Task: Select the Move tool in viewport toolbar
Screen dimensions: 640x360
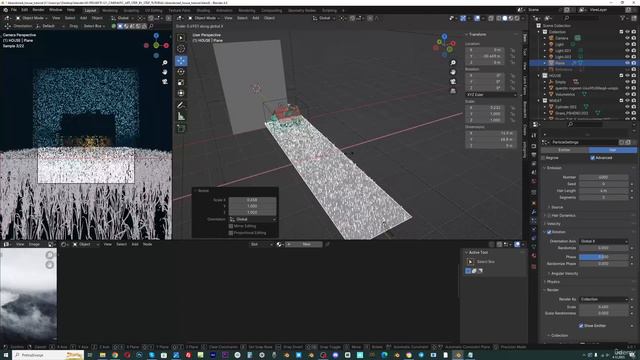Action: pyautogui.click(x=181, y=60)
